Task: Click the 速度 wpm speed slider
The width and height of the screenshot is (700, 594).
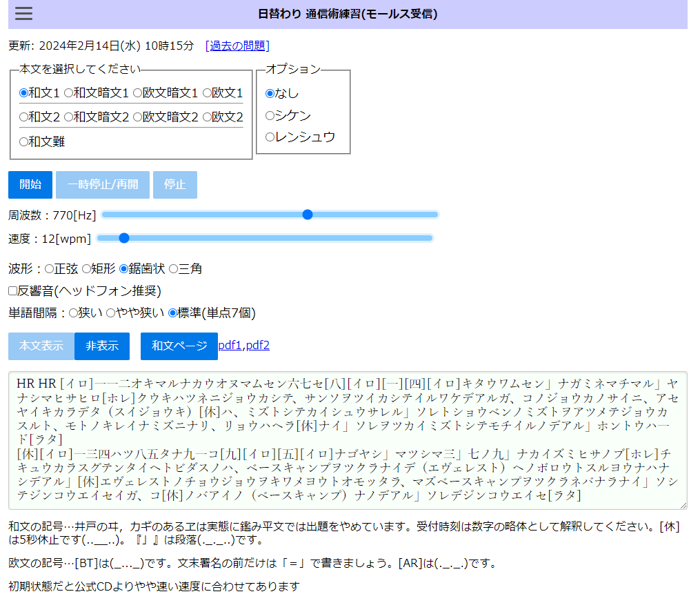Action: coord(265,238)
